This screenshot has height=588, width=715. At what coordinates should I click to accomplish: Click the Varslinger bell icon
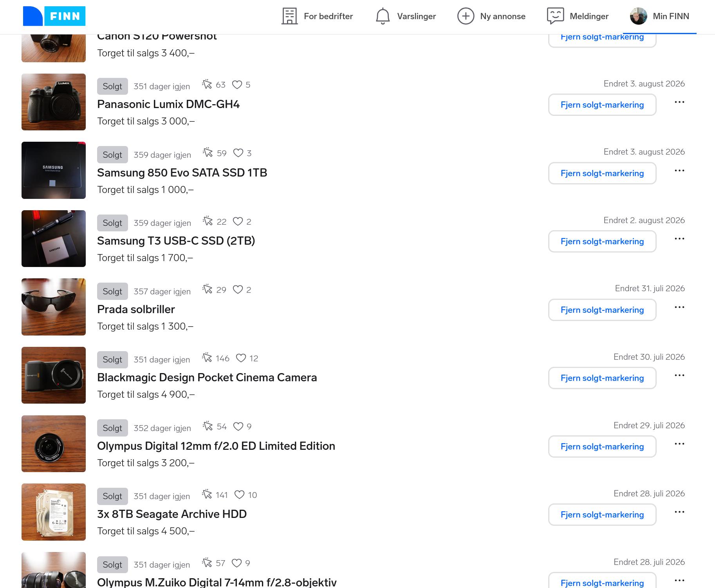383,16
